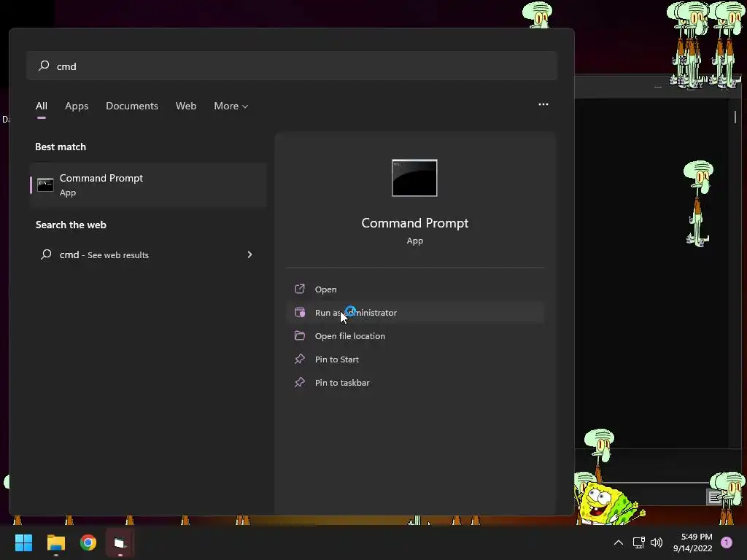
Task: Select Pin to Start
Action: [415, 359]
